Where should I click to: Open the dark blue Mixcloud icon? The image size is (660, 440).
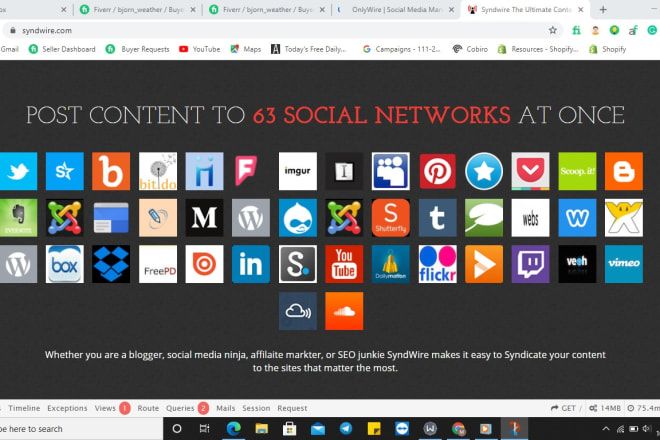pyautogui.click(x=298, y=311)
